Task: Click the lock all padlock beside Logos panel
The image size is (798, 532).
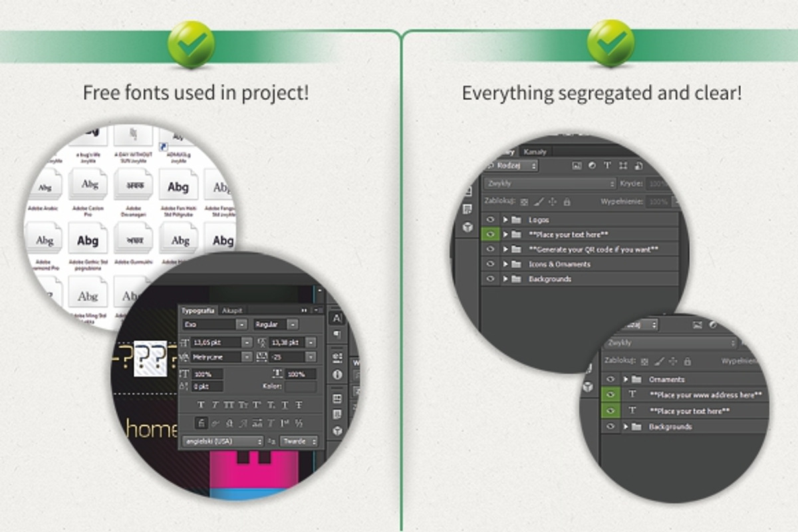Action: 567,201
